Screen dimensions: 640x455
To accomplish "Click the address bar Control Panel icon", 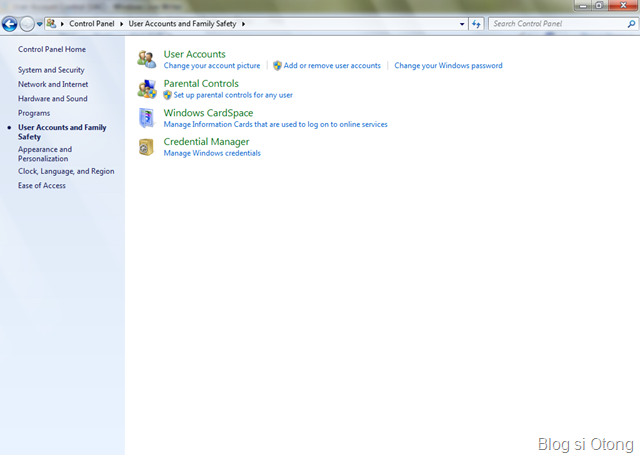I will 51,24.
